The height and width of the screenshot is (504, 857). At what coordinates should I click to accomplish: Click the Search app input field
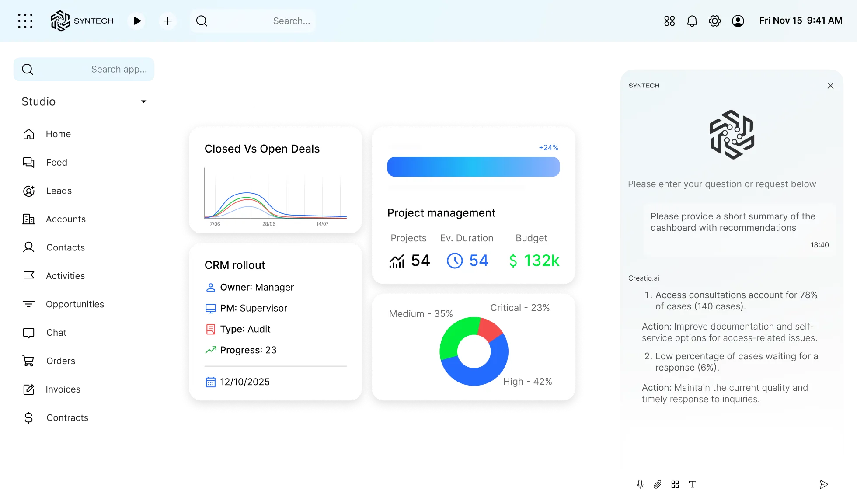point(87,70)
